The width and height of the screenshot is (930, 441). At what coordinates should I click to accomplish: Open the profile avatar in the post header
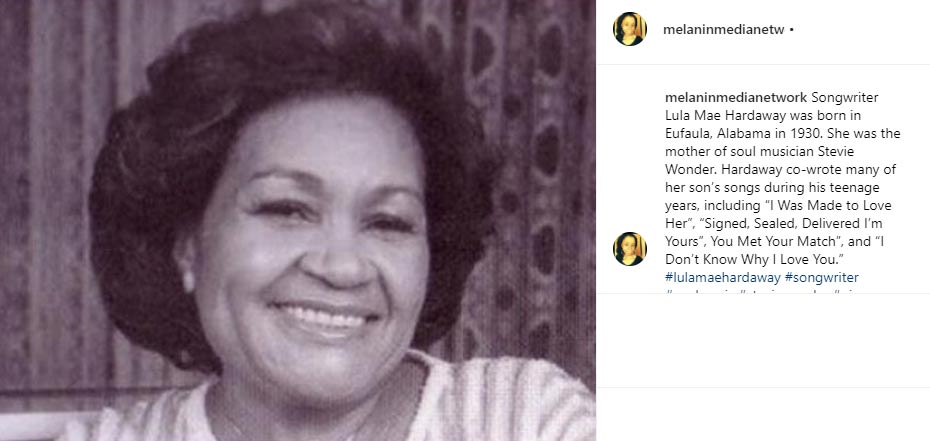point(629,29)
